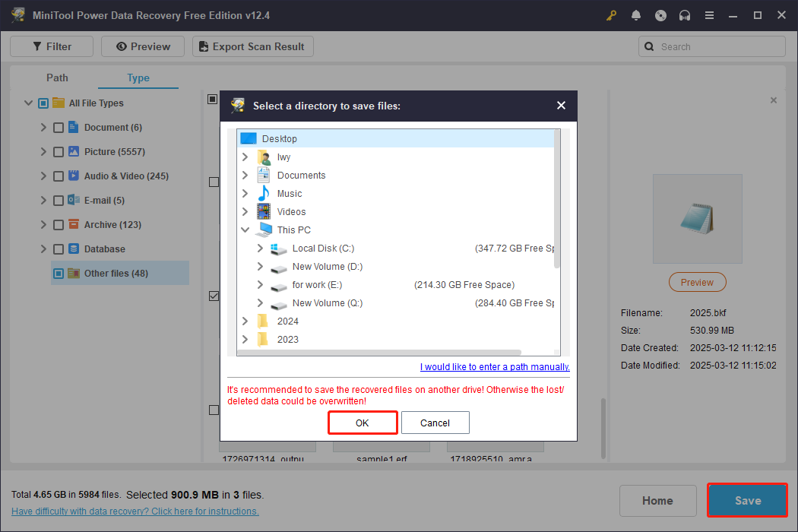This screenshot has width=798, height=532.
Task: Collapse All File Types node
Action: click(x=29, y=103)
